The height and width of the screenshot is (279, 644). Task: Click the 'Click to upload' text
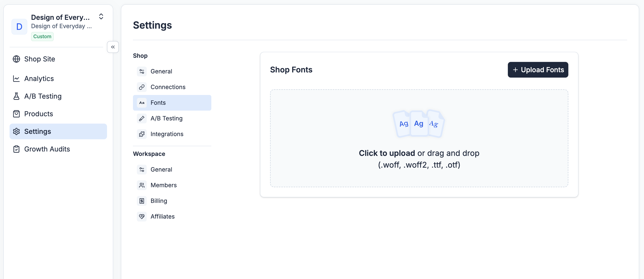pyautogui.click(x=386, y=153)
